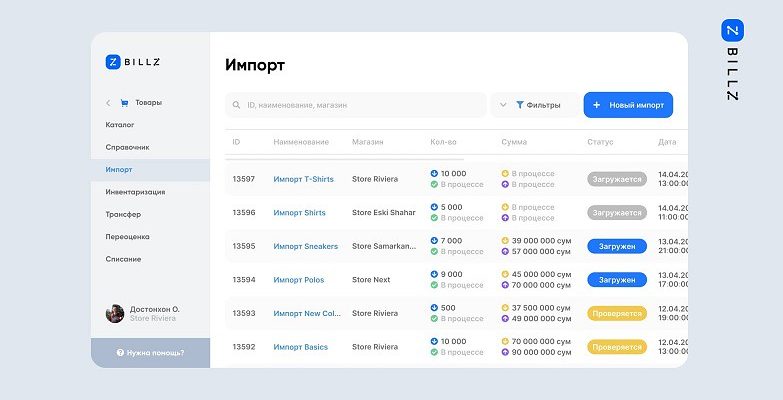Click the magnifier search icon
The height and width of the screenshot is (400, 783).
point(237,105)
